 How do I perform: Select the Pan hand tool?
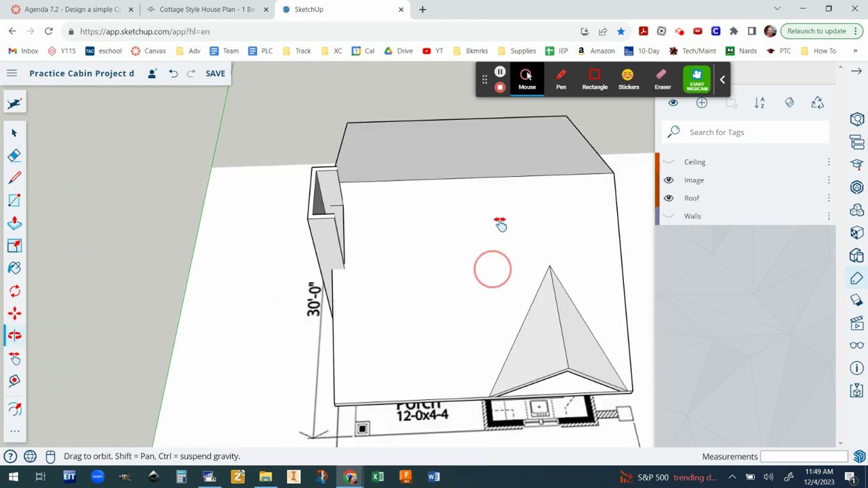[x=14, y=359]
